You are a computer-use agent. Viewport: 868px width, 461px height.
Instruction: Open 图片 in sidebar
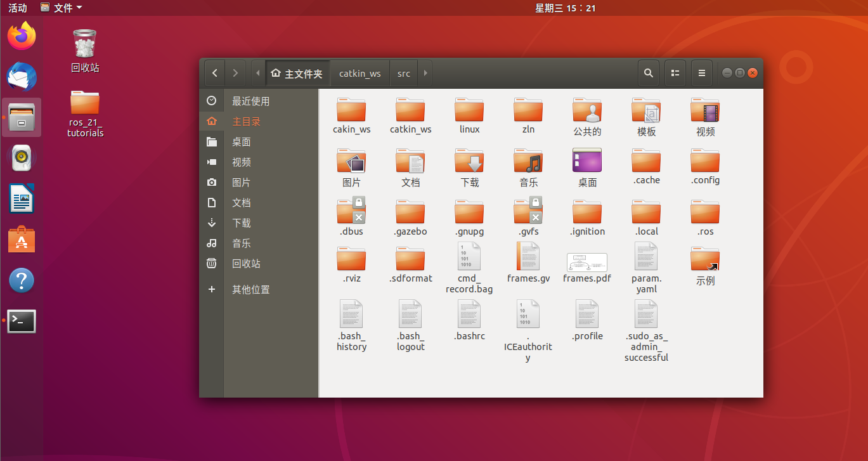coord(259,182)
